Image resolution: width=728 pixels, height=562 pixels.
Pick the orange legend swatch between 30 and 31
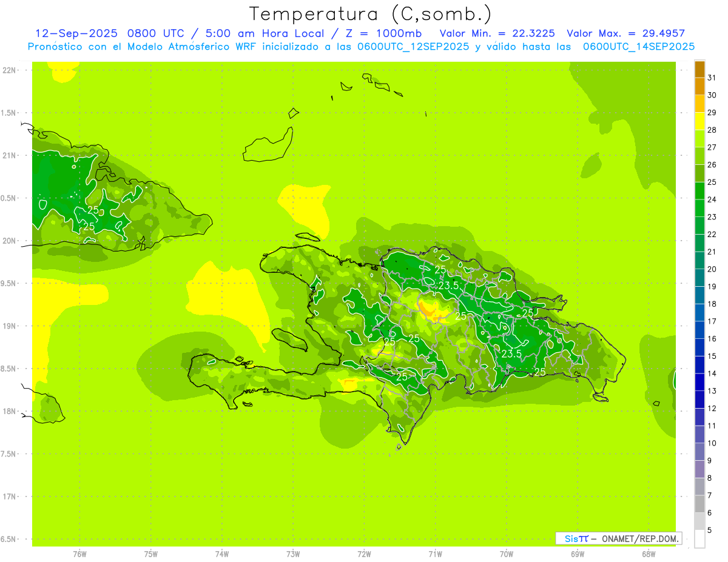pos(699,87)
